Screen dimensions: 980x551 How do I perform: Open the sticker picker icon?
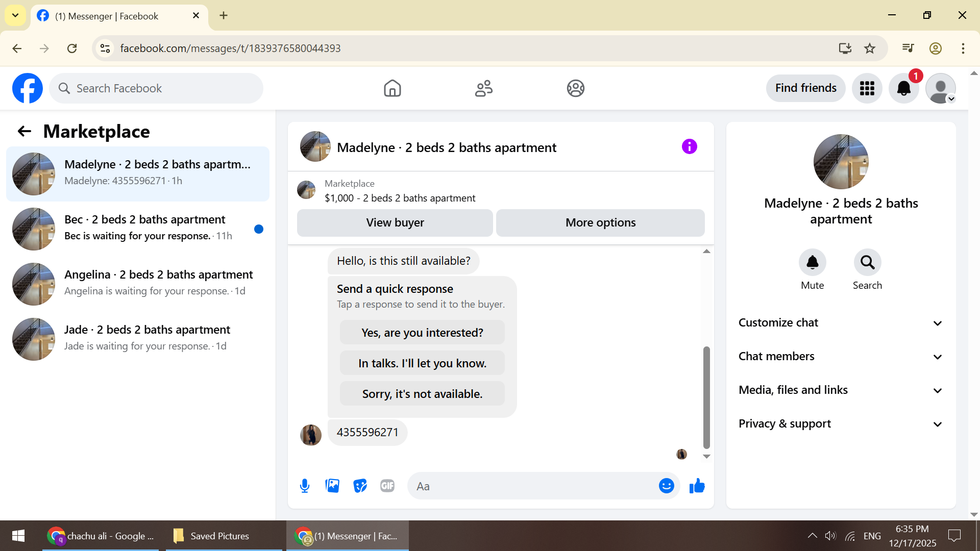click(360, 486)
